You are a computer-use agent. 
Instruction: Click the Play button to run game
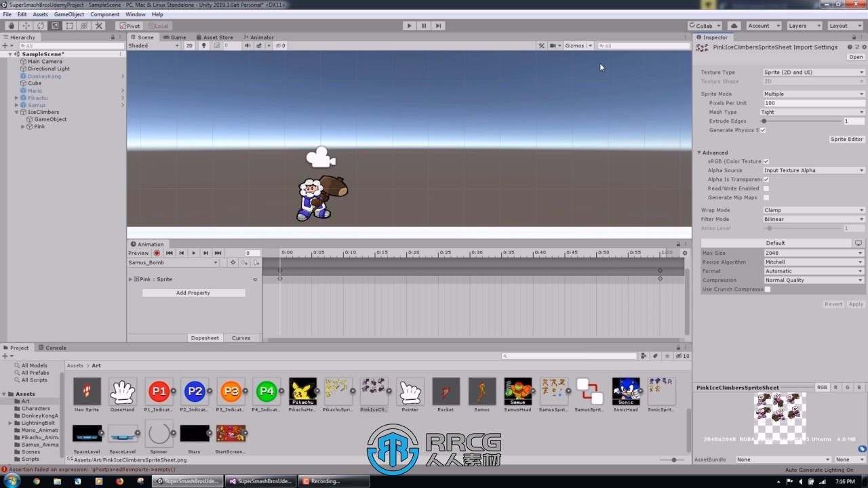[x=409, y=26]
